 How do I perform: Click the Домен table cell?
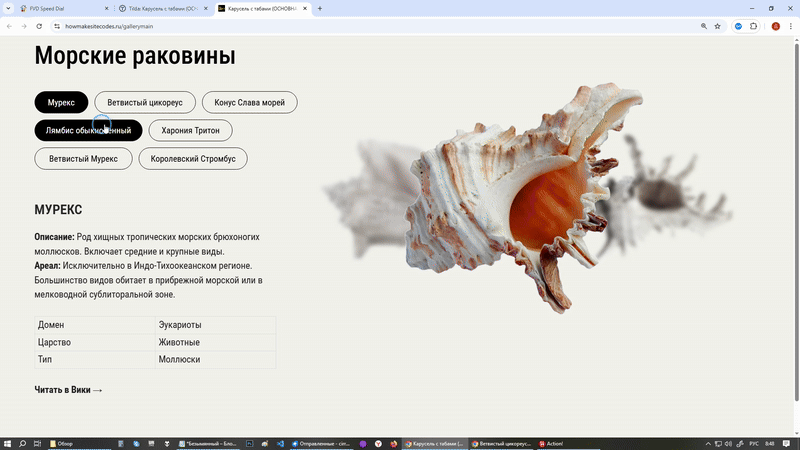pos(95,325)
